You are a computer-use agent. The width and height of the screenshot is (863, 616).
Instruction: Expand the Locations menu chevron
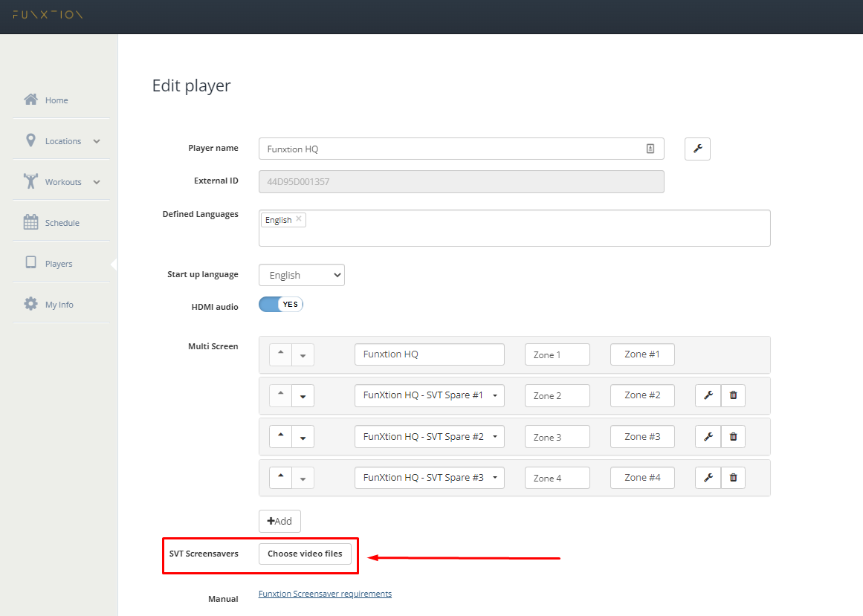pos(97,141)
